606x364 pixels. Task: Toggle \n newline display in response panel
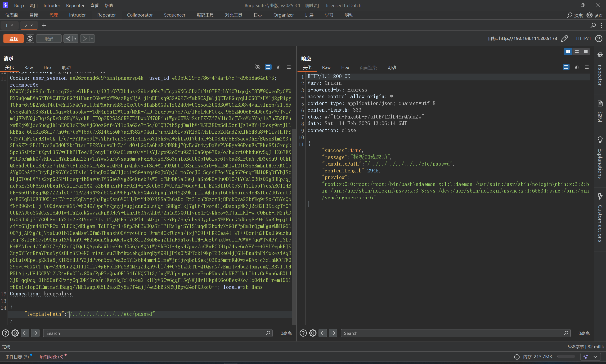pyautogui.click(x=577, y=67)
